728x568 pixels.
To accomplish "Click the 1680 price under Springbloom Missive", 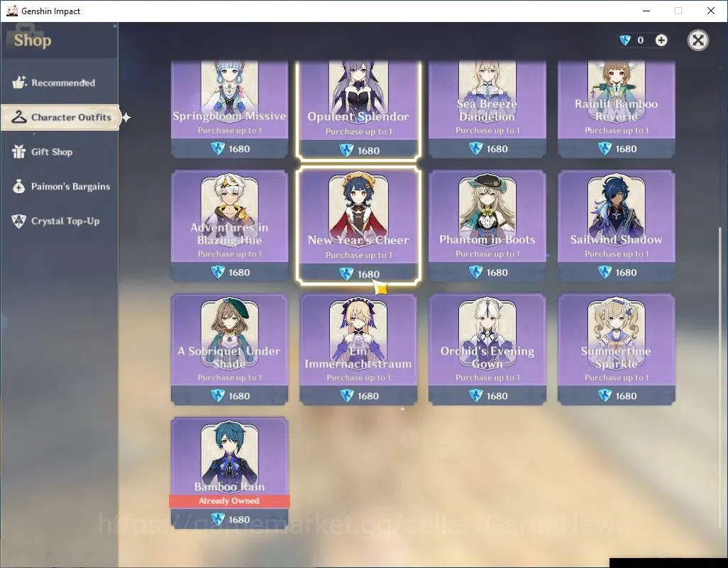I will coord(239,149).
